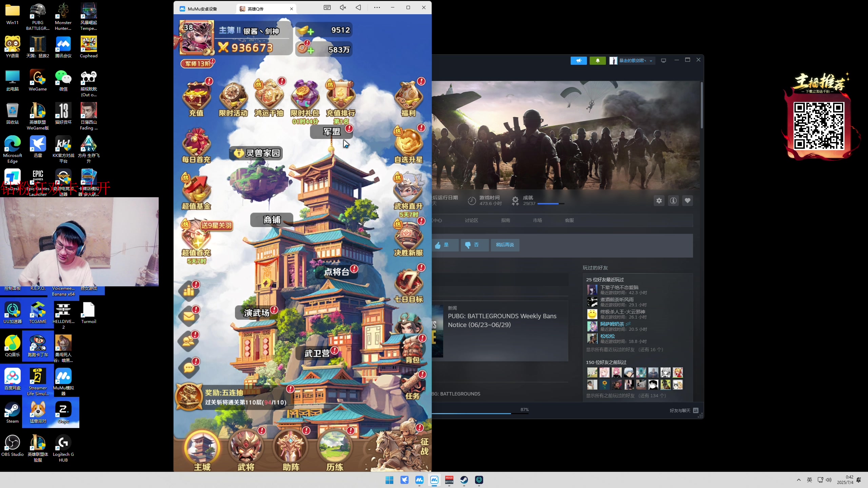This screenshot has height=488, width=868.
Task: Open the Steam 讨论区 tab
Action: 471,220
